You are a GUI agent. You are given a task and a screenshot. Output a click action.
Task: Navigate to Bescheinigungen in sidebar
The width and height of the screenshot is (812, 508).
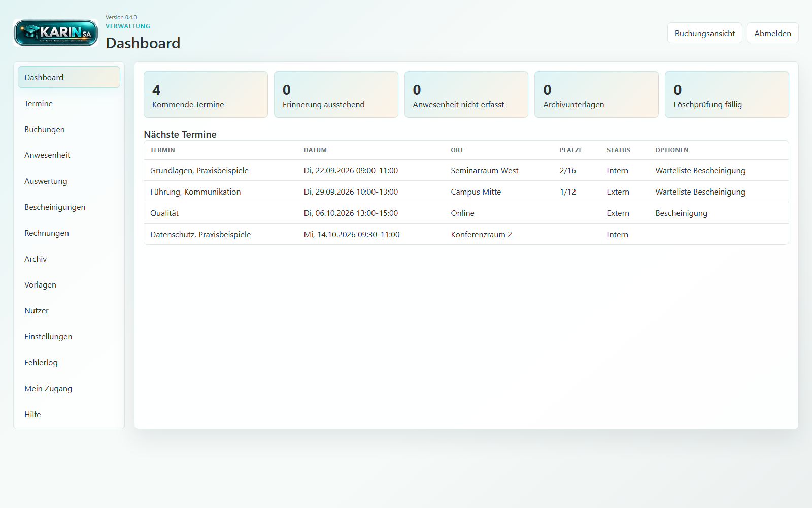coord(69,207)
